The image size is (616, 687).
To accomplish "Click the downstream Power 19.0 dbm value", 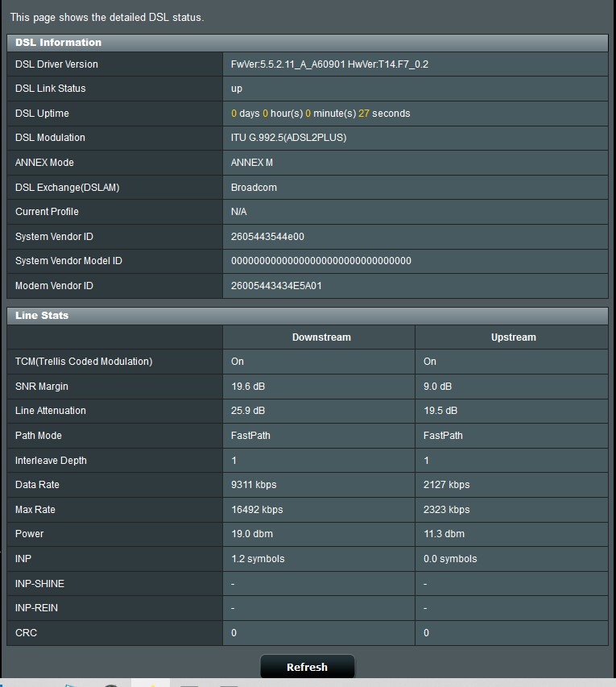I will (251, 534).
